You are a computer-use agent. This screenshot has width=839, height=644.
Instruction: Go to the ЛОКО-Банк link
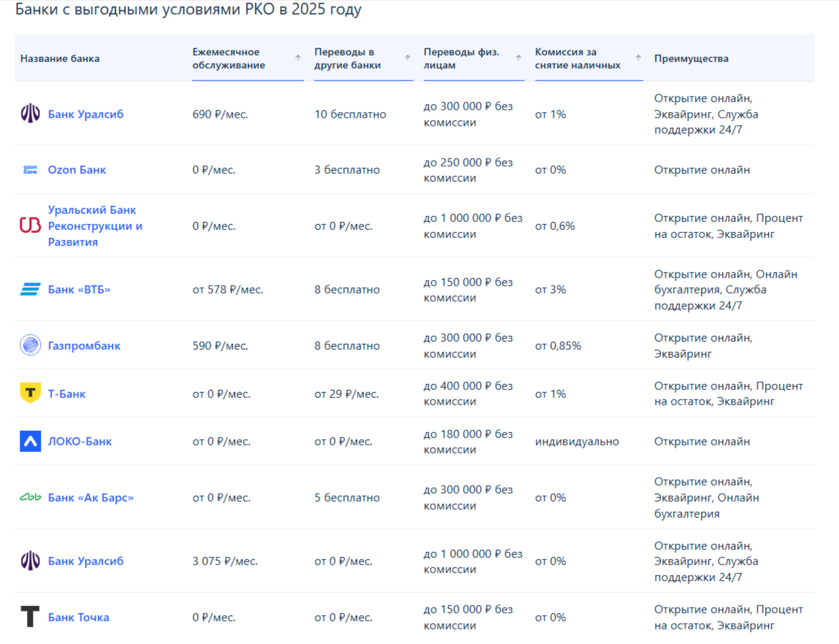pyautogui.click(x=80, y=441)
